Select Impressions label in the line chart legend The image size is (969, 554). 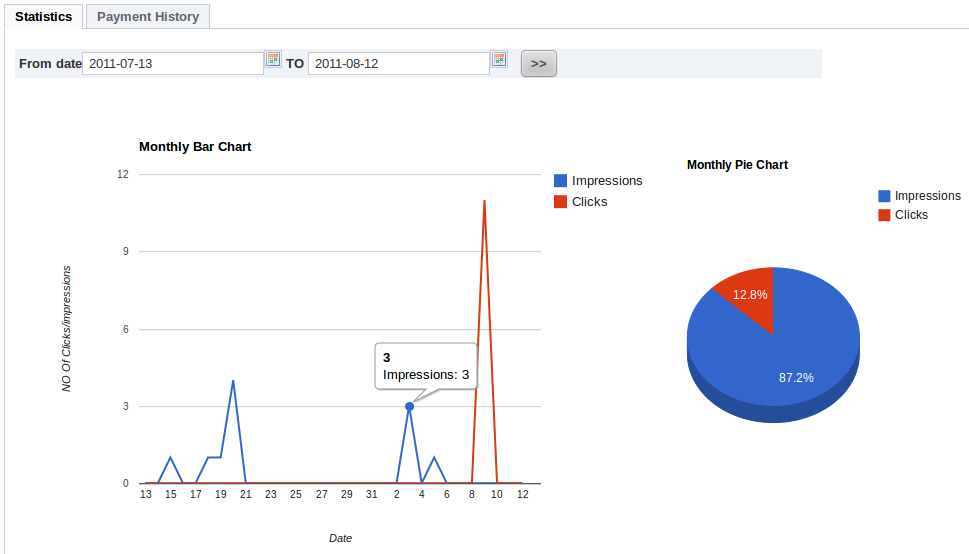pos(607,181)
